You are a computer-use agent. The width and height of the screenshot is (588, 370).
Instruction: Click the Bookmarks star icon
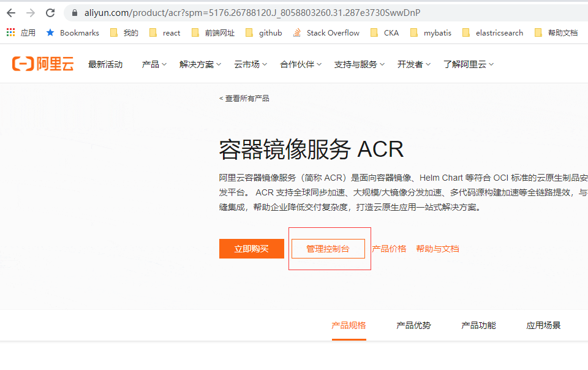50,32
